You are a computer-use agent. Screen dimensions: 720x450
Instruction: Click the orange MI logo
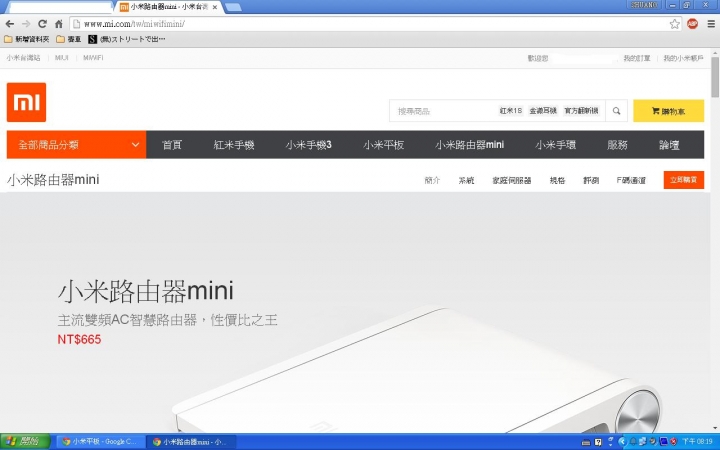26,102
